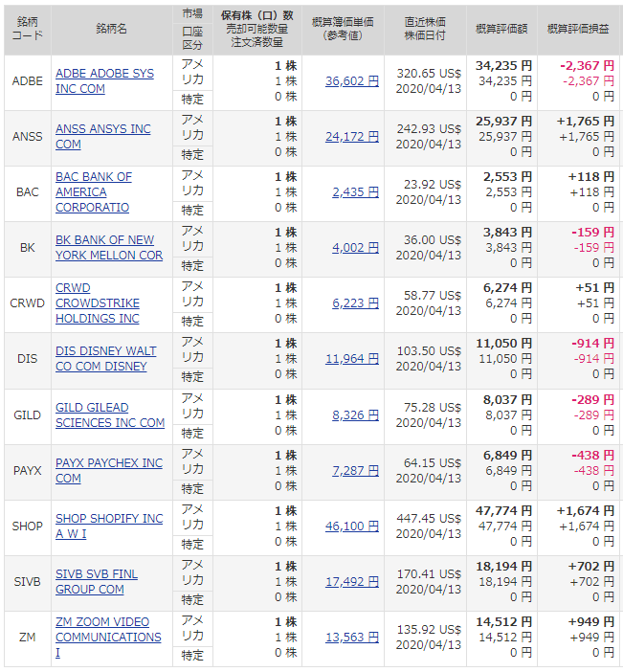
Task: Click the 320.65 US$ stock price
Action: tap(429, 74)
